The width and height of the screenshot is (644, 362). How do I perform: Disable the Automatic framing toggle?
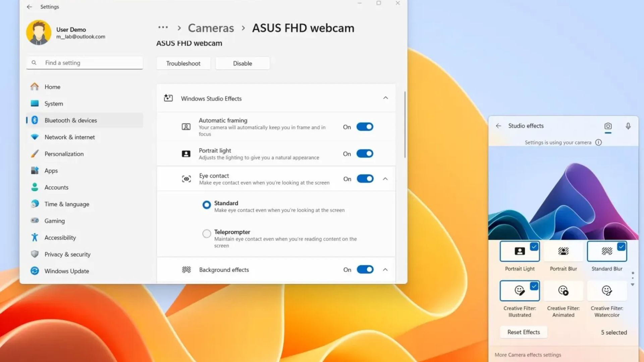click(x=365, y=127)
